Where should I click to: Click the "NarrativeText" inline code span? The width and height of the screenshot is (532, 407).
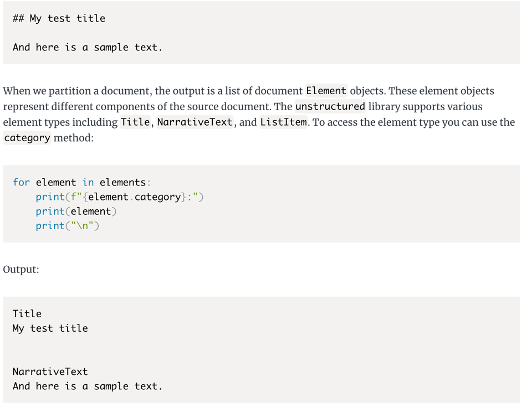click(195, 122)
